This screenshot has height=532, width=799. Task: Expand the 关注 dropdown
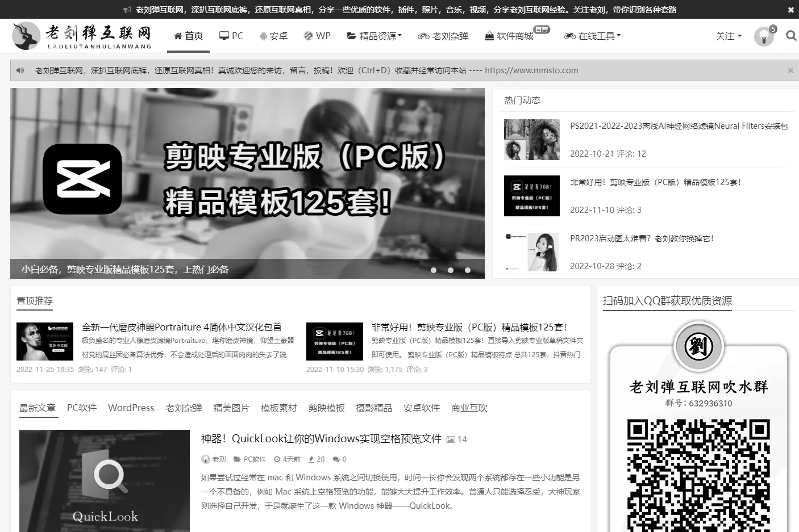[x=729, y=36]
